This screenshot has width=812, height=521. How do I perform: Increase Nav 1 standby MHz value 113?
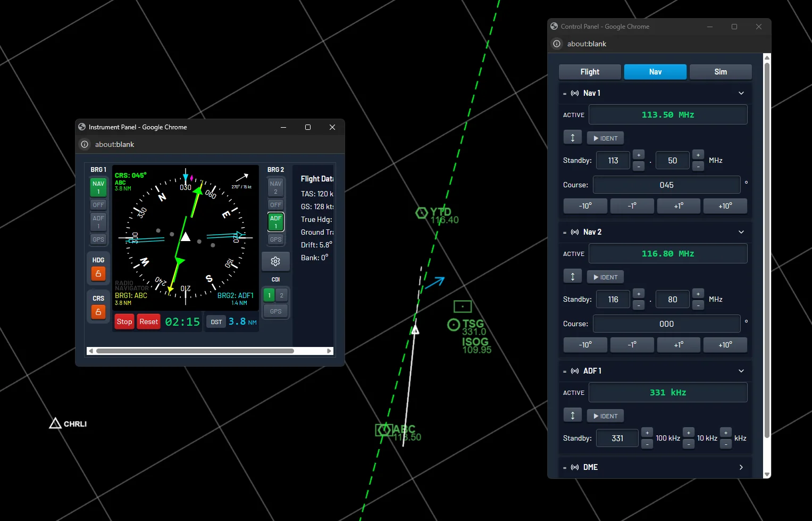point(639,155)
